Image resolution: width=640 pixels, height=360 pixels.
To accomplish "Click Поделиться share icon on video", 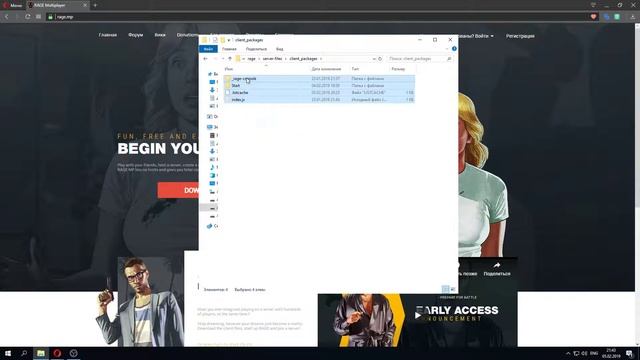I will click(497, 269).
